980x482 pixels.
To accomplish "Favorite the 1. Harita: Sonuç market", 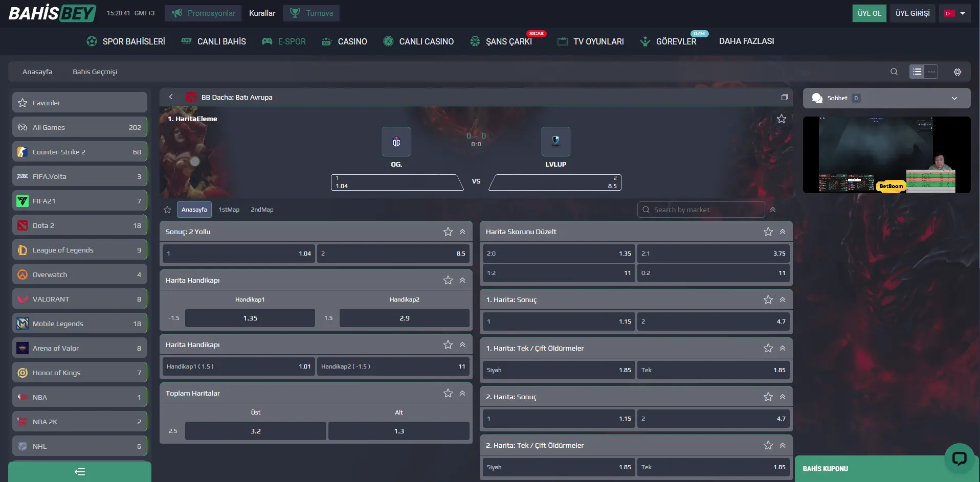I will (768, 300).
